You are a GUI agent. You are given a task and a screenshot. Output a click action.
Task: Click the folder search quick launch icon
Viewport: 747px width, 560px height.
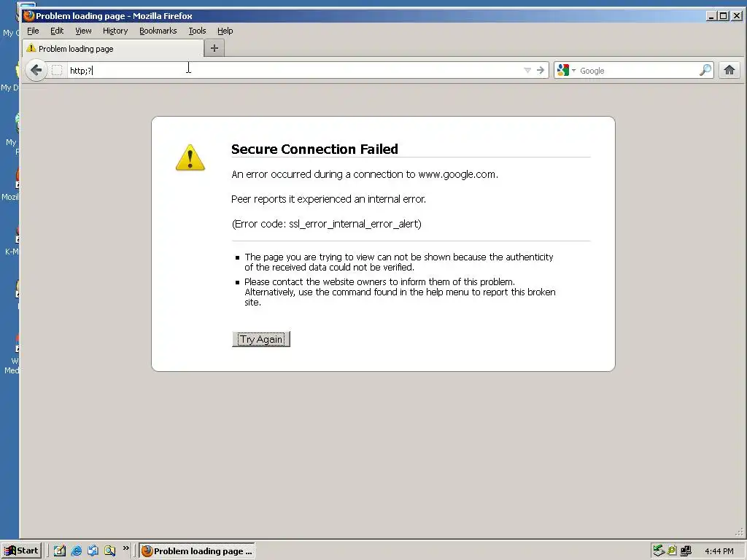pyautogui.click(x=109, y=551)
